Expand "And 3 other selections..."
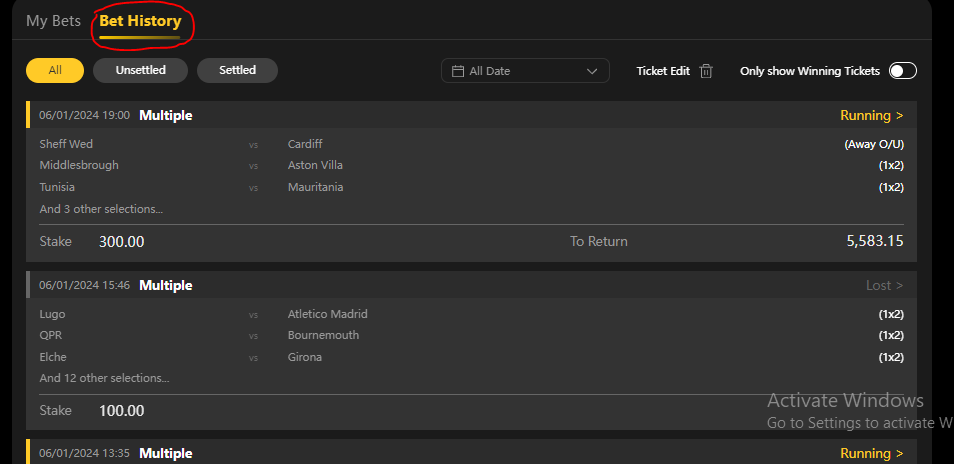 click(x=101, y=209)
